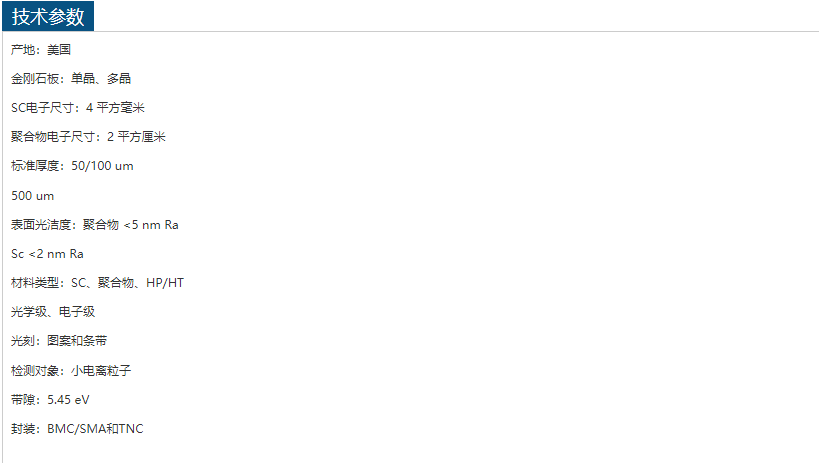This screenshot has height=463, width=819.
Task: Open the 技术参数 tab header
Action: [x=48, y=16]
